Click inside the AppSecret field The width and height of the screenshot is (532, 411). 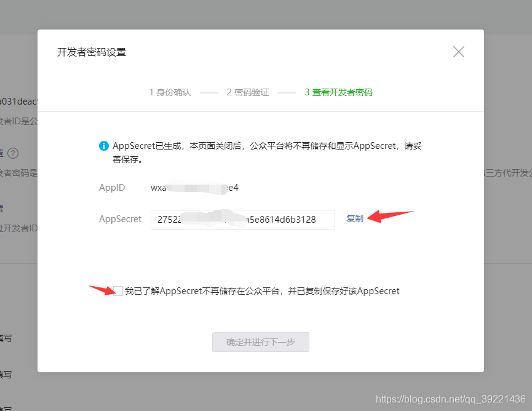[242, 220]
